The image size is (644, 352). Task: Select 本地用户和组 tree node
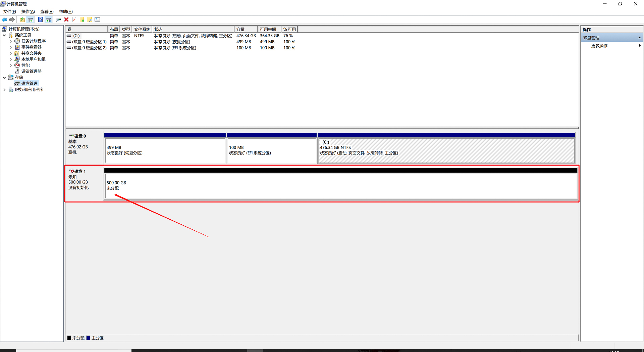[x=34, y=59]
